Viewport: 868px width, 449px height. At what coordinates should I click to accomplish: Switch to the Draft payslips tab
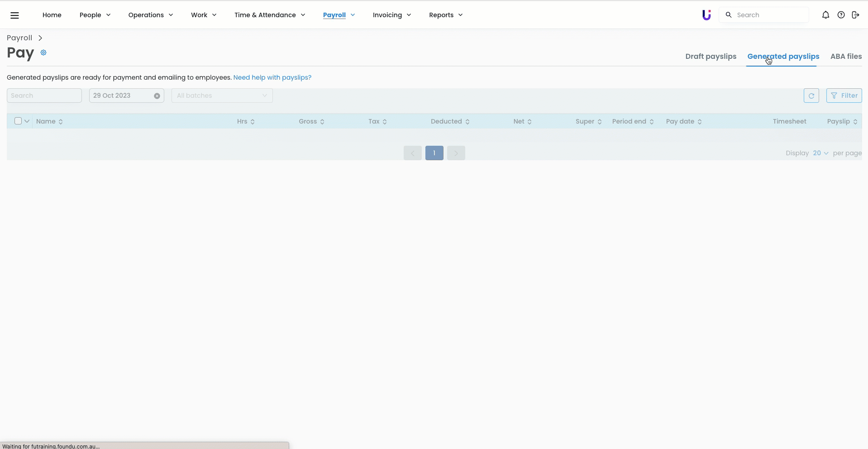(x=711, y=57)
